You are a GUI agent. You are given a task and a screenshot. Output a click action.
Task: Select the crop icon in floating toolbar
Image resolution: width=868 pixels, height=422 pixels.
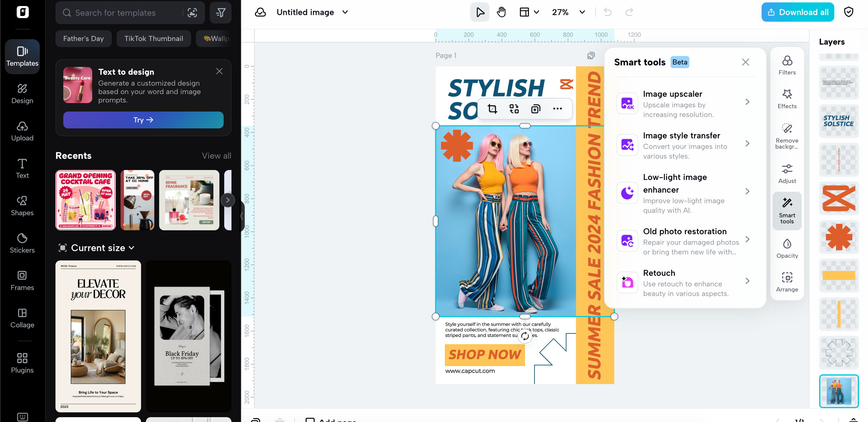[492, 109]
